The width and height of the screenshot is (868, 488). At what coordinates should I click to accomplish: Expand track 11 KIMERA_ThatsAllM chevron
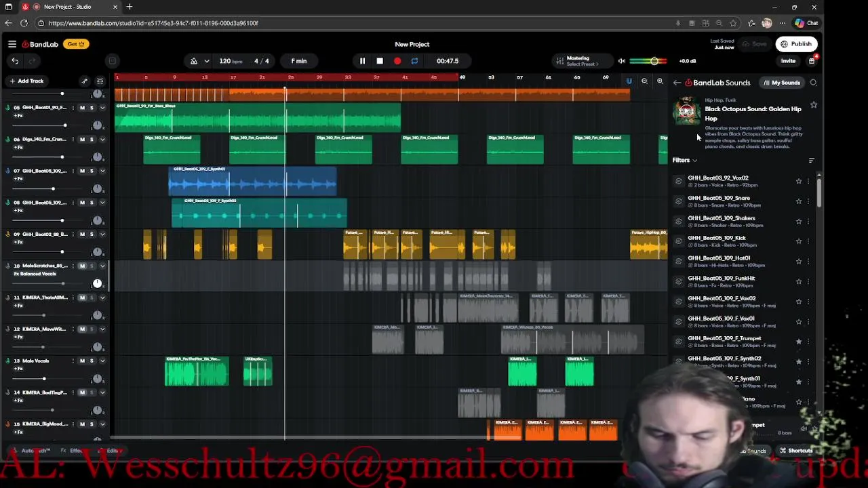102,298
